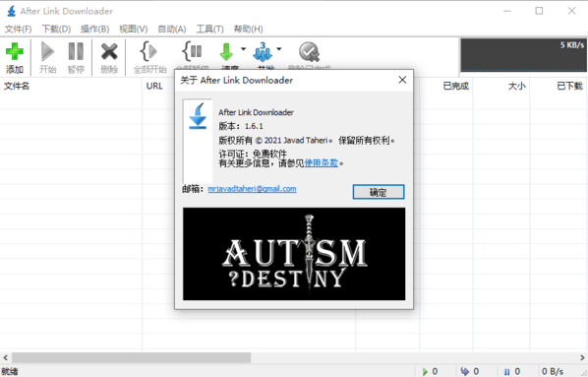Click the 确定 button in About dialog
The height and width of the screenshot is (377, 588).
tap(379, 192)
